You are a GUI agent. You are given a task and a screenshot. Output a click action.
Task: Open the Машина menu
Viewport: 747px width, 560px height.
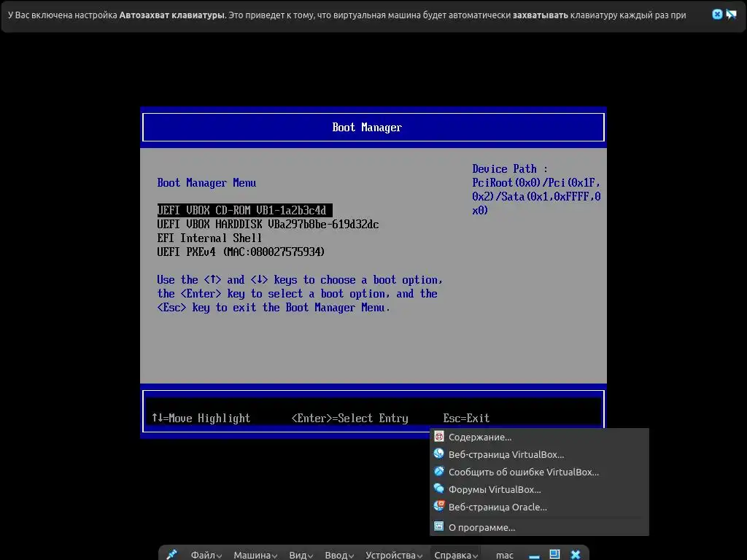click(255, 555)
